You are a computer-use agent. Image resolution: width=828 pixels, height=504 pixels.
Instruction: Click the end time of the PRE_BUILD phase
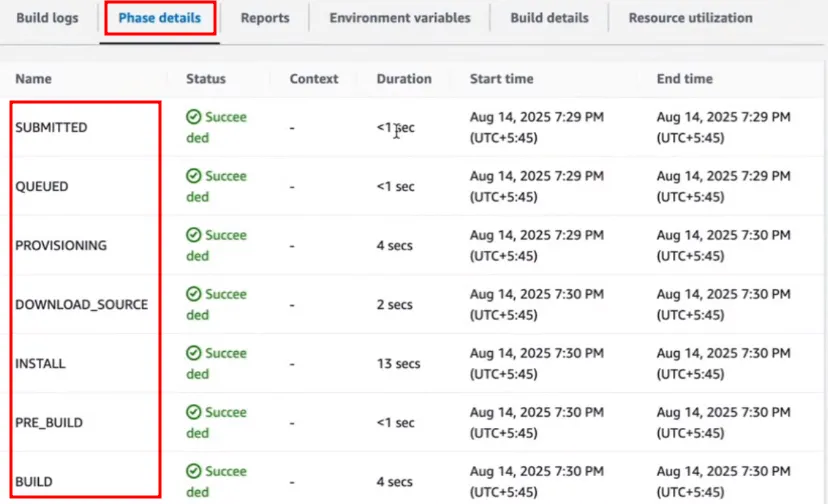tap(723, 423)
